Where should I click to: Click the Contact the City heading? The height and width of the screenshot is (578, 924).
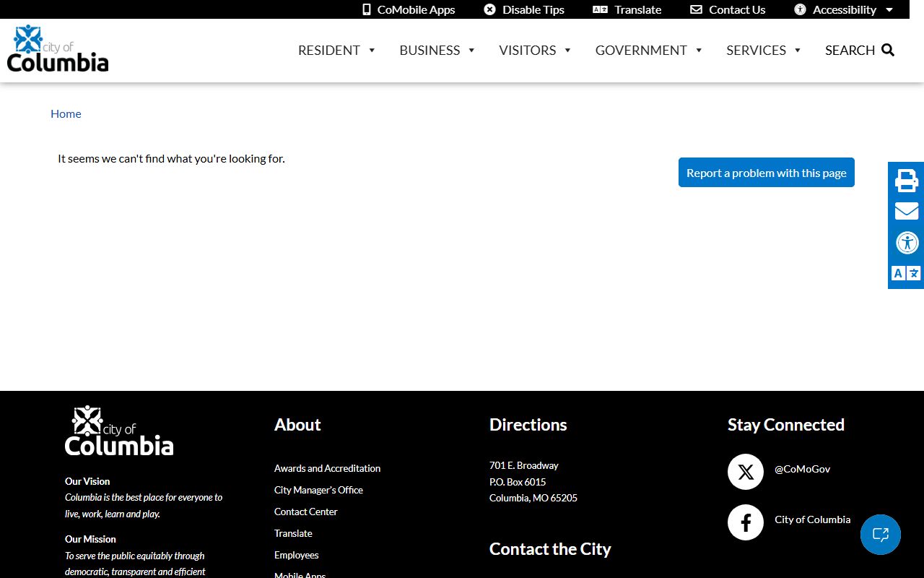550,549
